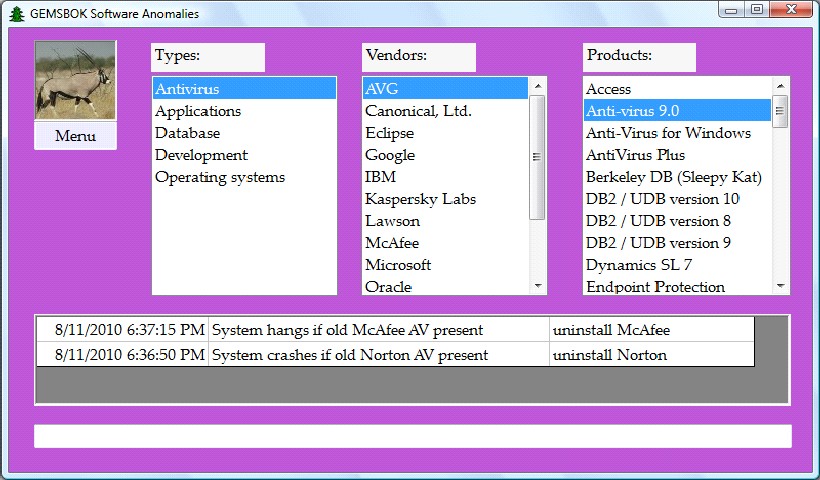Choose Operating systems from Types list
This screenshot has width=820, height=480.
click(220, 177)
